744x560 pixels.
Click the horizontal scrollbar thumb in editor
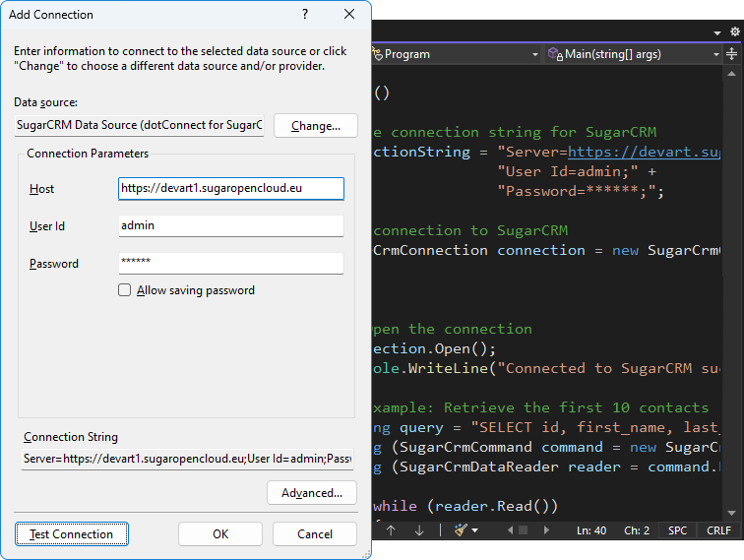(x=523, y=530)
